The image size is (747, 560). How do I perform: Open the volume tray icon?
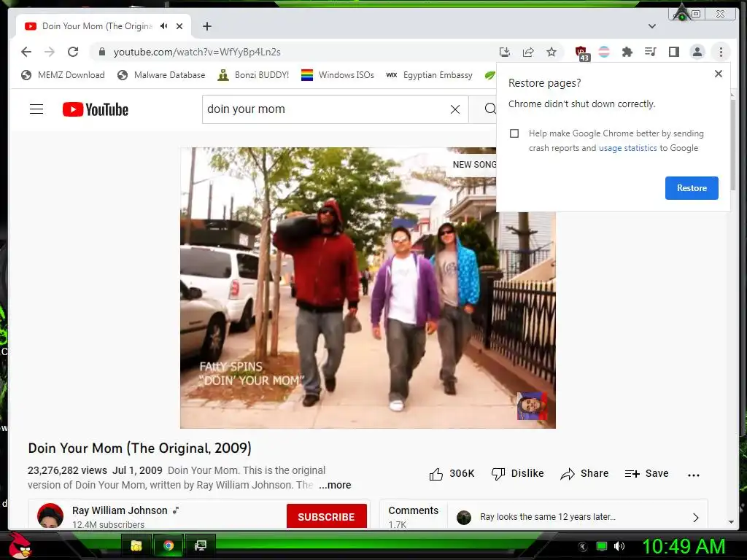pyautogui.click(x=619, y=546)
